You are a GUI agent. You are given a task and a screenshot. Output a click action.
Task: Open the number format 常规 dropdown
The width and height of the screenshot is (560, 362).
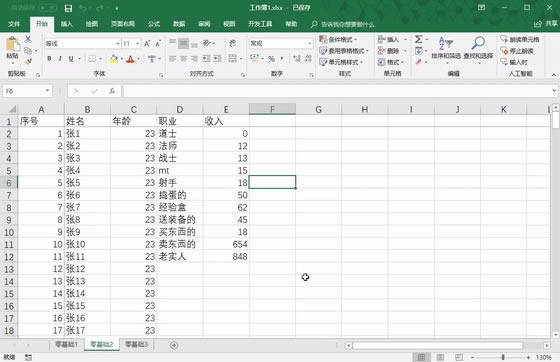click(x=309, y=44)
